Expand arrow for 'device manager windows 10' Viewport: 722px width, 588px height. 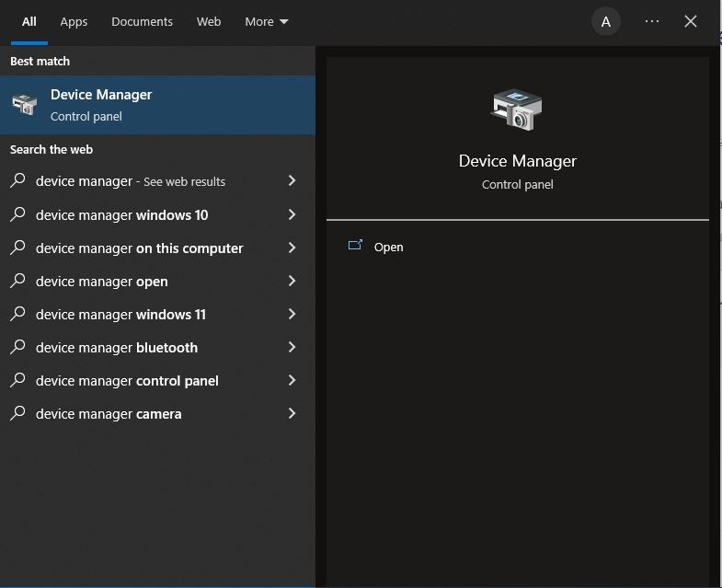point(292,214)
